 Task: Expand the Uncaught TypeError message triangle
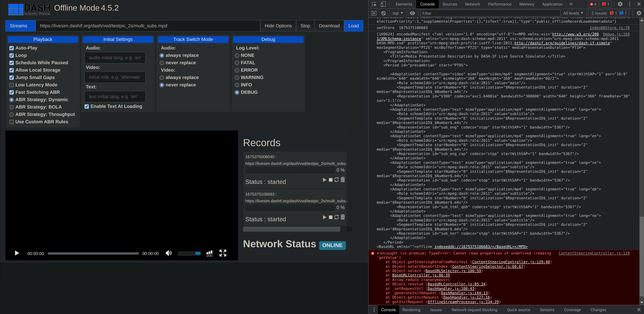[378, 253]
